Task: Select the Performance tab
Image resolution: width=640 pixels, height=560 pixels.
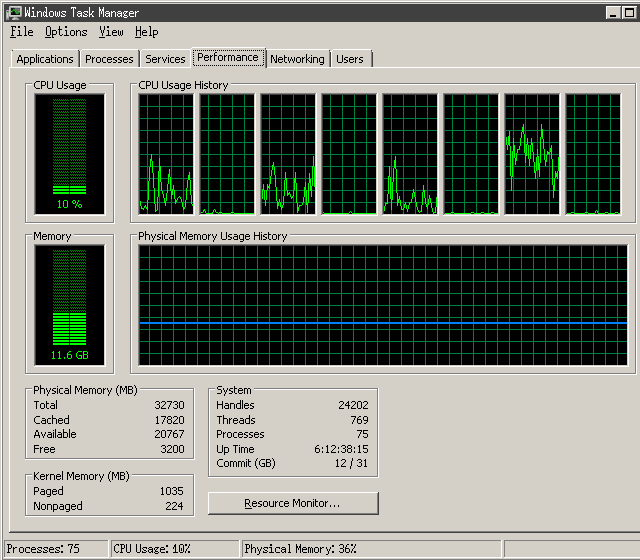Action: [228, 58]
